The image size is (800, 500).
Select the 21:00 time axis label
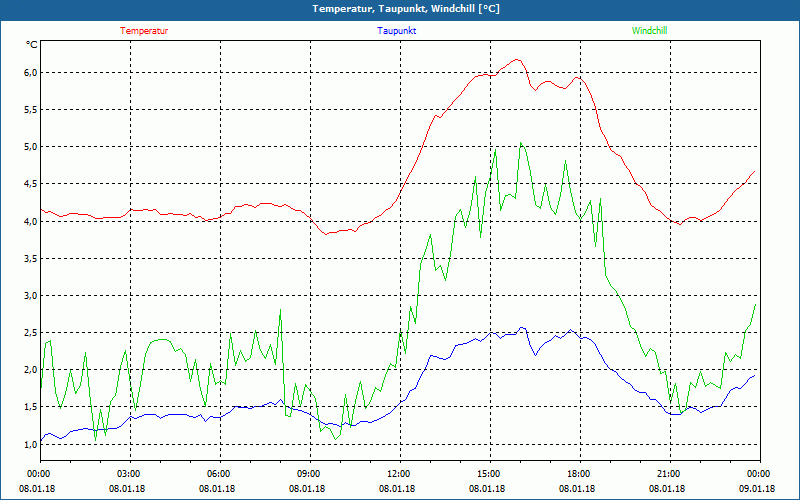(668, 474)
